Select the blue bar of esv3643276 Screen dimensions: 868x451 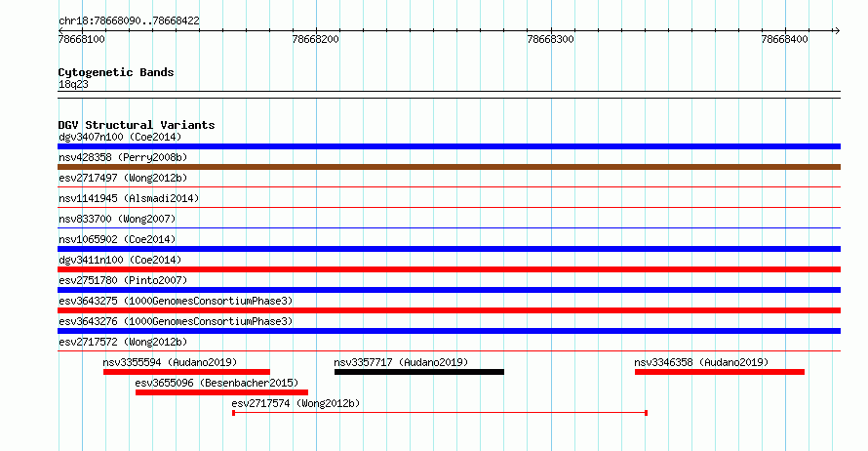tap(449, 331)
